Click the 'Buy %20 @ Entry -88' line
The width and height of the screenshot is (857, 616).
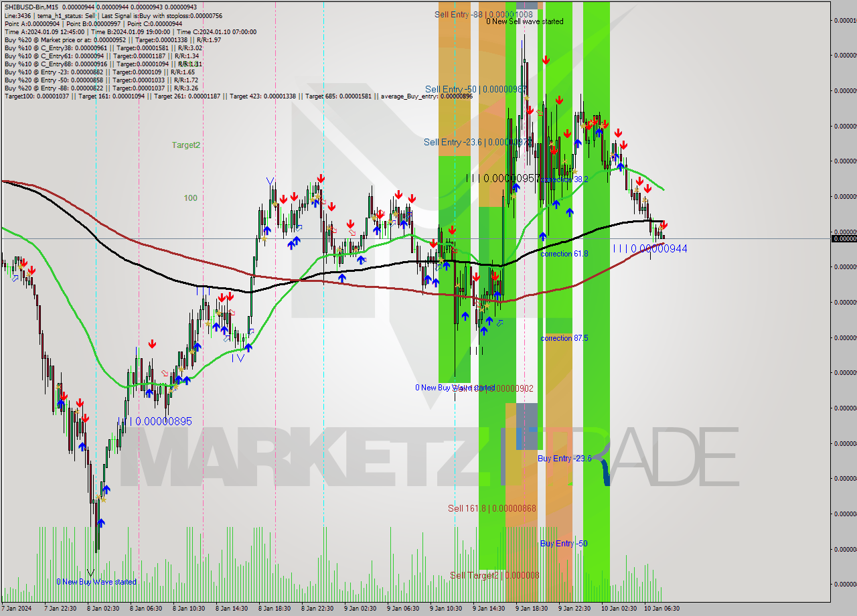101,88
